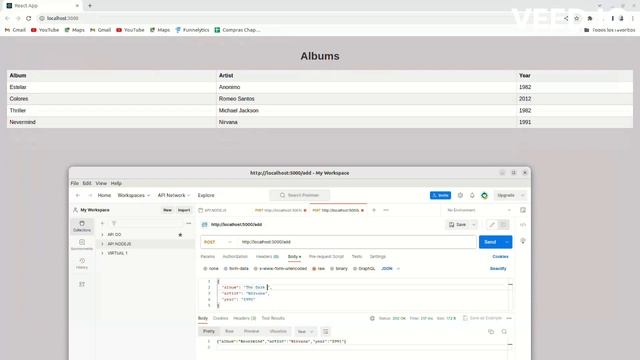Click the comments icon beside the pencil
Image resolution: width=640 pixels, height=360 pixels.
(x=503, y=224)
